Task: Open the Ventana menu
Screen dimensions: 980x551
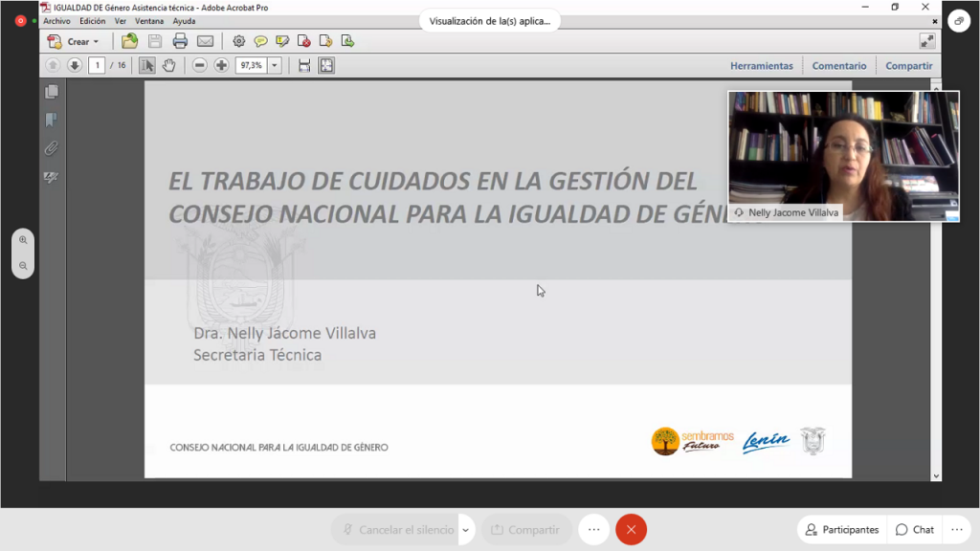Action: coord(149,21)
